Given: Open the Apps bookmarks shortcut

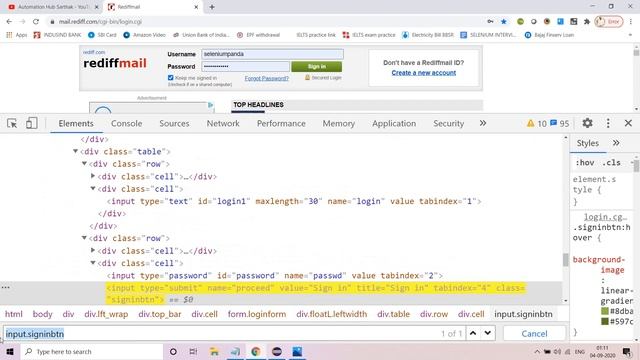Looking at the screenshot, I should (16, 35).
